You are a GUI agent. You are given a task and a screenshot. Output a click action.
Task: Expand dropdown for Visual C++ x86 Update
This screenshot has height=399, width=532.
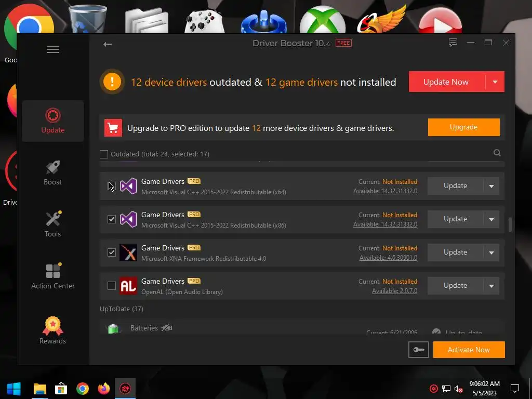click(x=491, y=219)
